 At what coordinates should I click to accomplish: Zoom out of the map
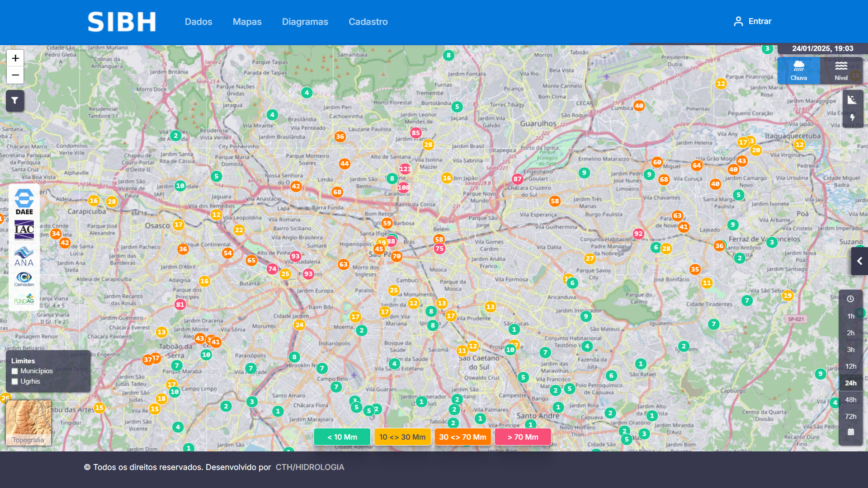[15, 75]
